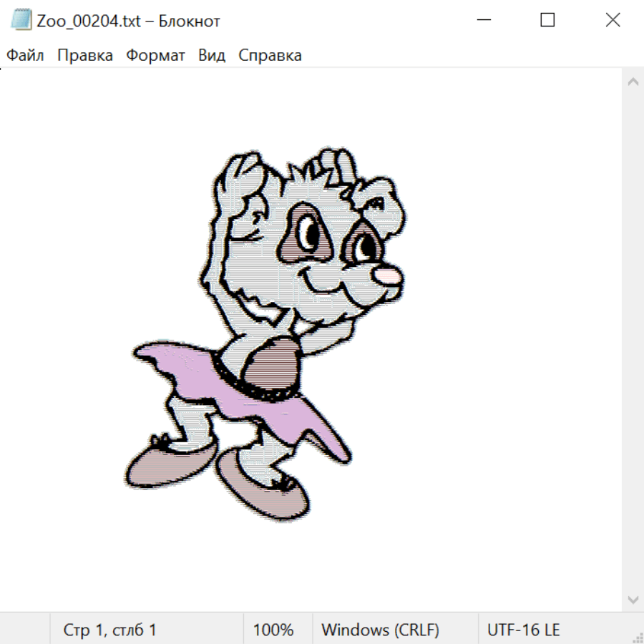
Task: Click the Notepad icon in the title bar
Action: pyautogui.click(x=21, y=20)
